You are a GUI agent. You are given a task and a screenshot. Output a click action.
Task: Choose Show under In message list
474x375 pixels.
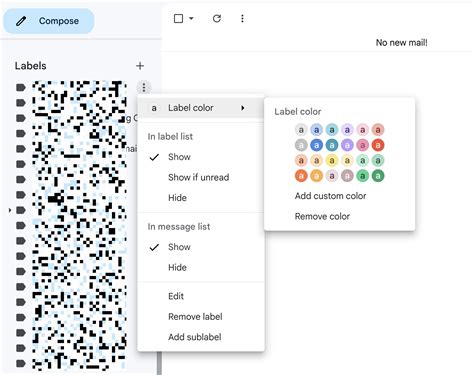[x=201, y=247]
